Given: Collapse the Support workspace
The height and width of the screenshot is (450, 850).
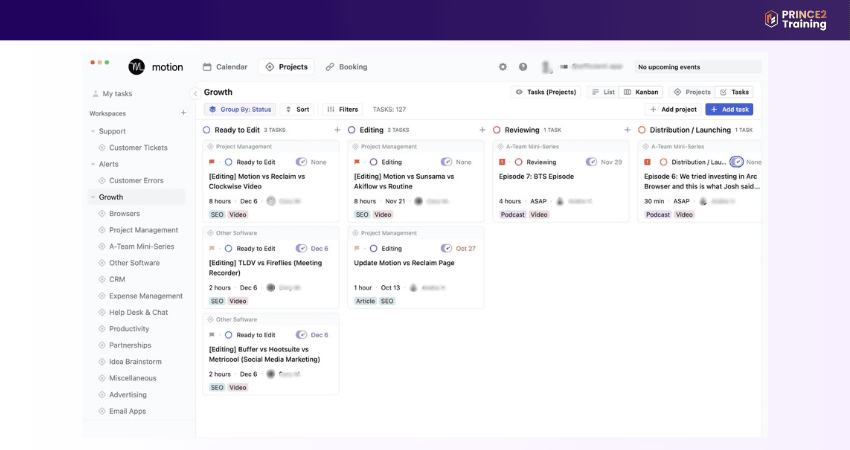Looking at the screenshot, I should pos(93,131).
